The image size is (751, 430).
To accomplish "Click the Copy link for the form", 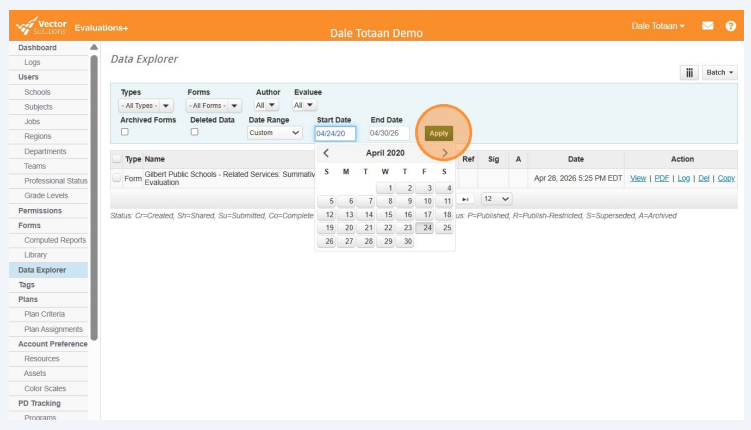I will click(726, 178).
